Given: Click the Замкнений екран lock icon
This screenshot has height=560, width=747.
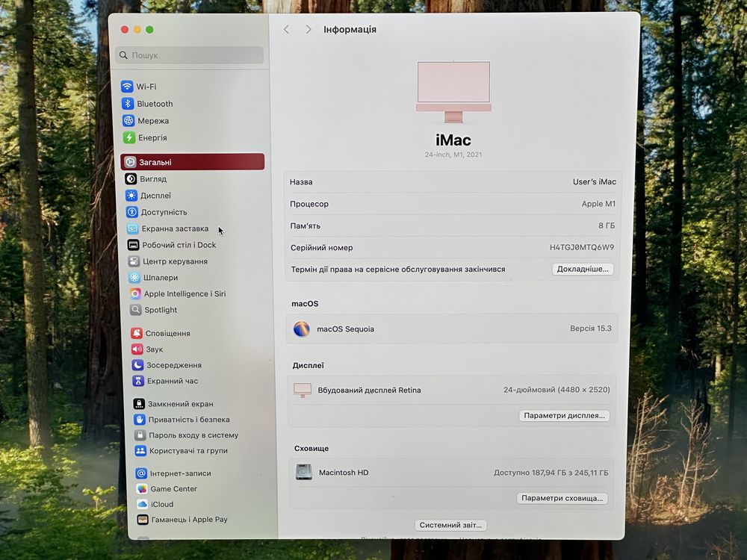Looking at the screenshot, I should (x=139, y=404).
